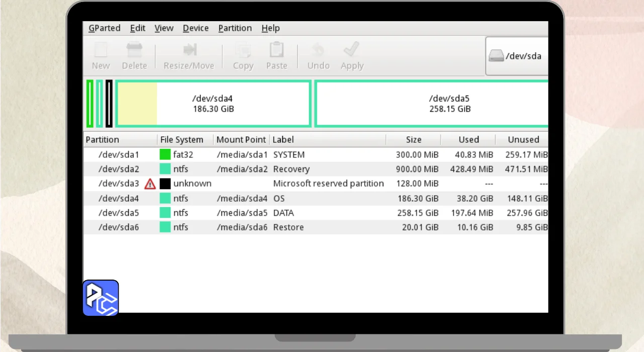Viewport: 644px width, 352px height.
Task: Click the 20.01 GiB size value
Action: pyautogui.click(x=420, y=227)
